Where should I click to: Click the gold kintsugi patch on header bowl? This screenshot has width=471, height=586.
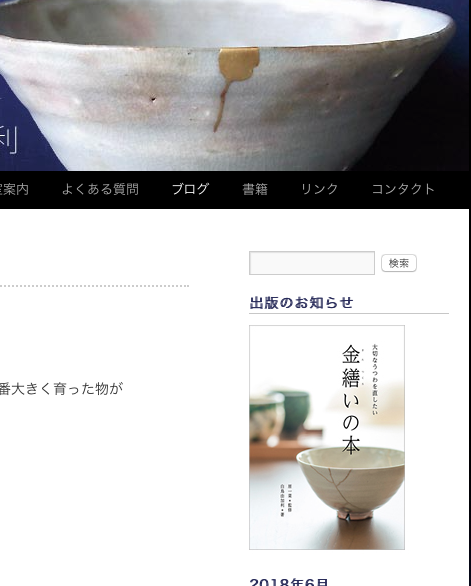(x=238, y=64)
